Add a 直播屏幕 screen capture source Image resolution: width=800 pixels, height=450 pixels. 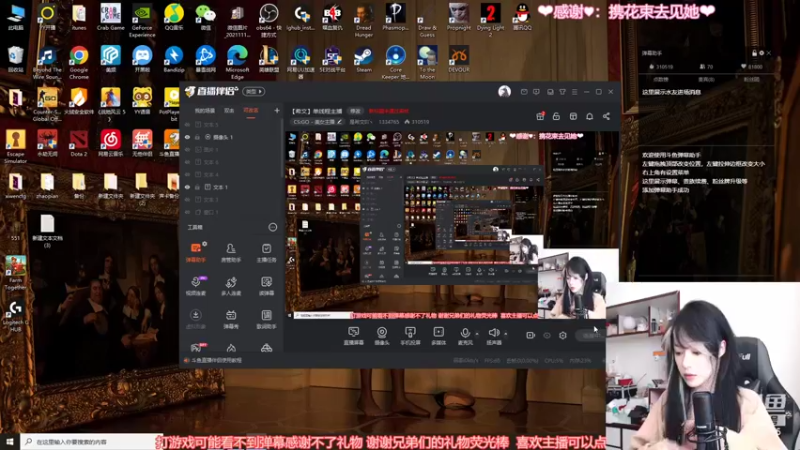tap(353, 336)
